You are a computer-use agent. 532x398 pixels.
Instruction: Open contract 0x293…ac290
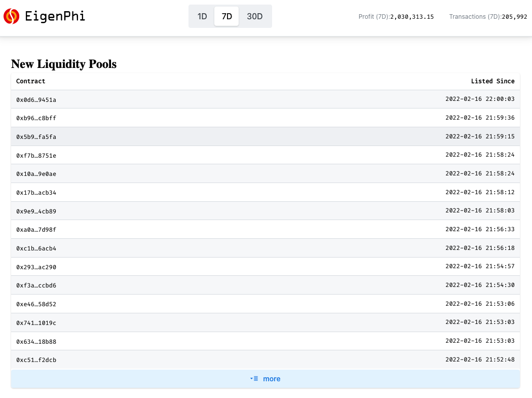(x=36, y=267)
